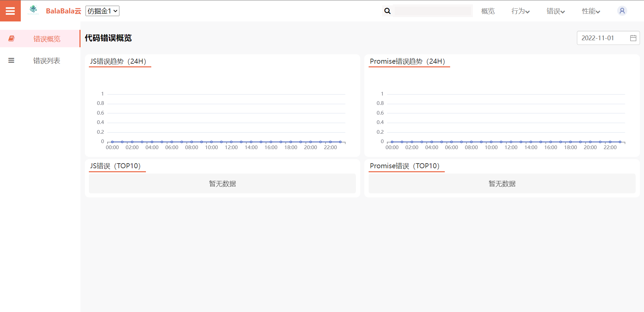
Task: Click the list icon beside 错误列表
Action: click(11, 60)
